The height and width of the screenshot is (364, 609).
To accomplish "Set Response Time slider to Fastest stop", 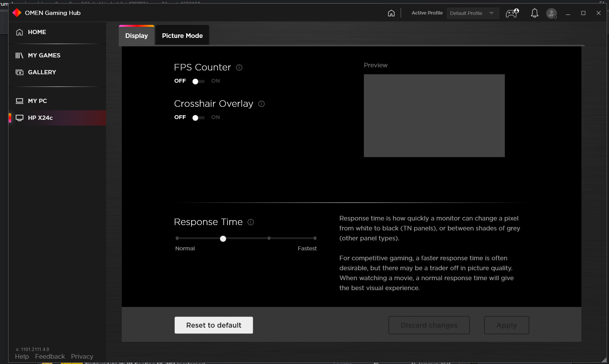I will click(315, 238).
